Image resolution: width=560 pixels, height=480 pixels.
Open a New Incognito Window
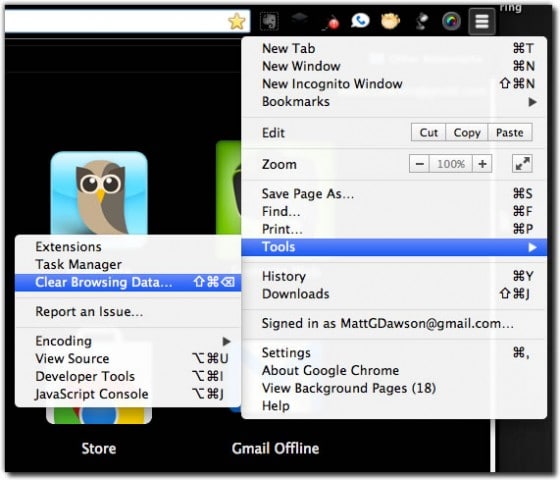tap(394, 84)
